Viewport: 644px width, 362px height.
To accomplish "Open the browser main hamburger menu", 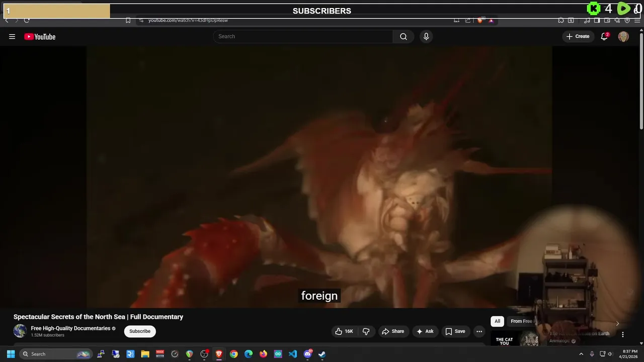I will pos(637,20).
